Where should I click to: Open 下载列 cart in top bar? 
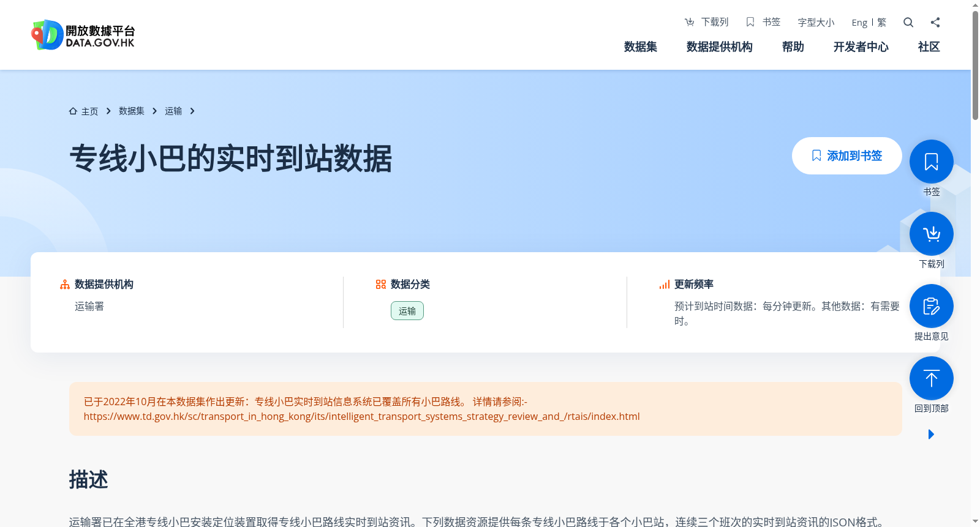pos(706,22)
